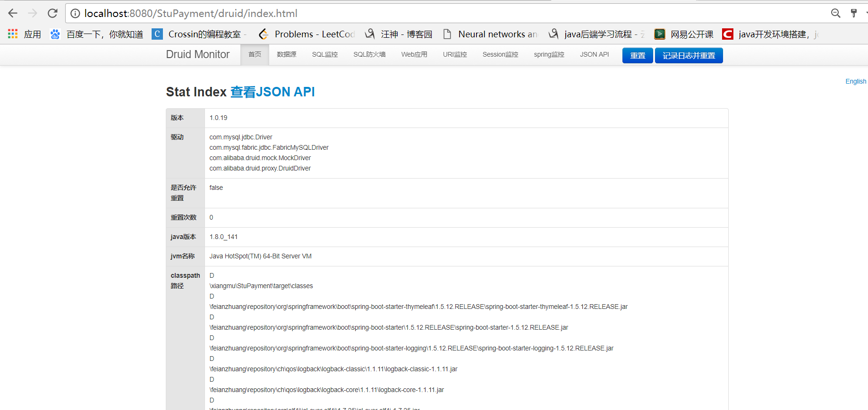The width and height of the screenshot is (868, 410).
Task: Click the com.alibaba.druid.mock.MockDriver entry
Action: coord(260,158)
